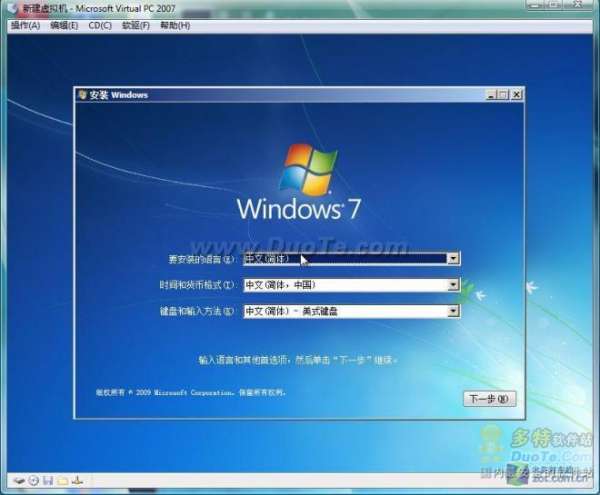Click the 输入语言和其他首选项 instruction text
The image size is (600, 495).
pyautogui.click(x=298, y=360)
